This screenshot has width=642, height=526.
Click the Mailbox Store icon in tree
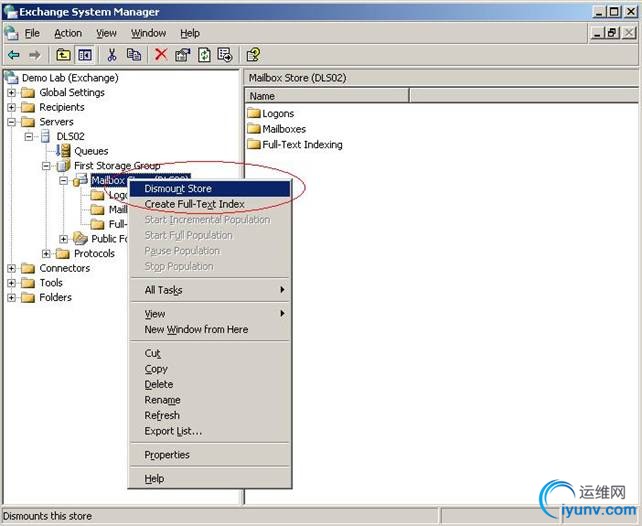pyautogui.click(x=80, y=180)
